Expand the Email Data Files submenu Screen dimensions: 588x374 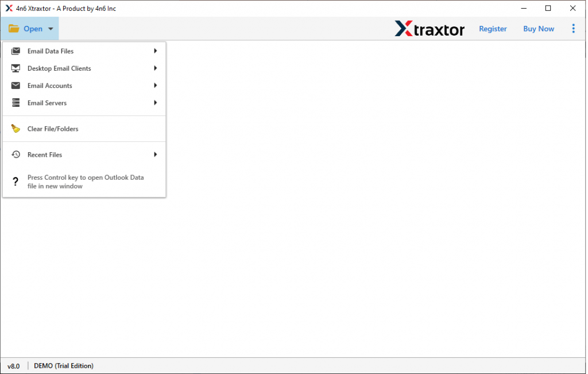point(154,51)
